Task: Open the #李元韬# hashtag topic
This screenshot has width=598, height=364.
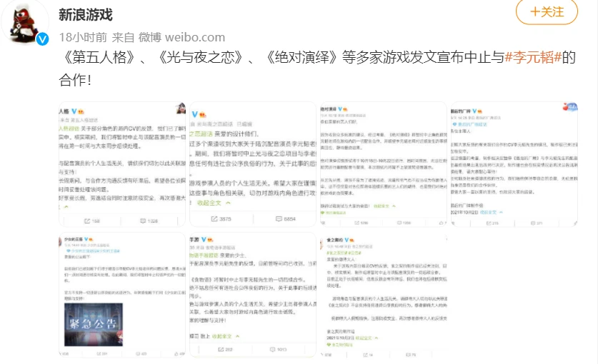Action: click(533, 57)
